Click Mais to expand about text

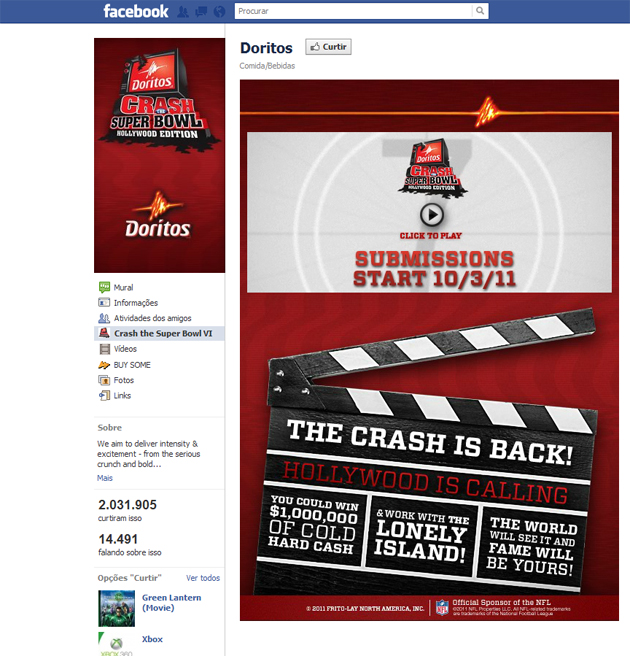tap(105, 478)
